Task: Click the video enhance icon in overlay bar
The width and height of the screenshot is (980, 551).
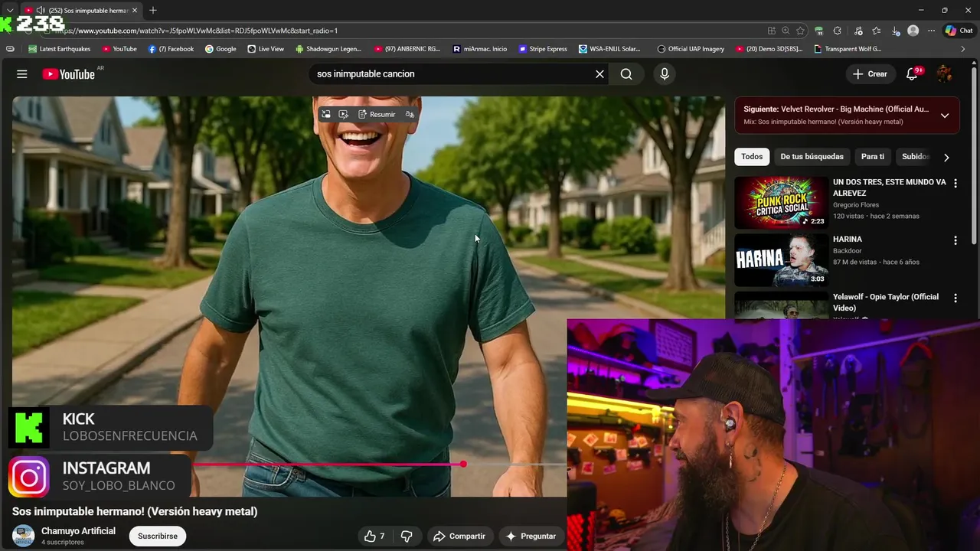Action: tap(344, 114)
